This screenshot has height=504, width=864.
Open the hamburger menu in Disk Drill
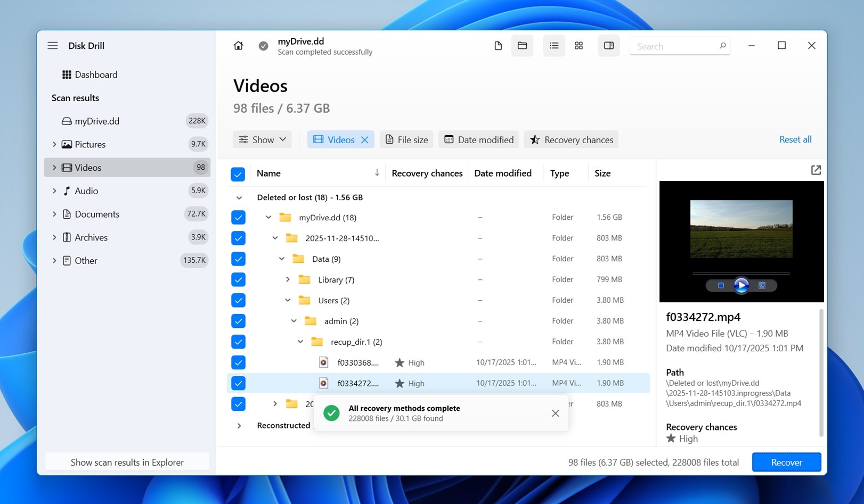pos(53,46)
